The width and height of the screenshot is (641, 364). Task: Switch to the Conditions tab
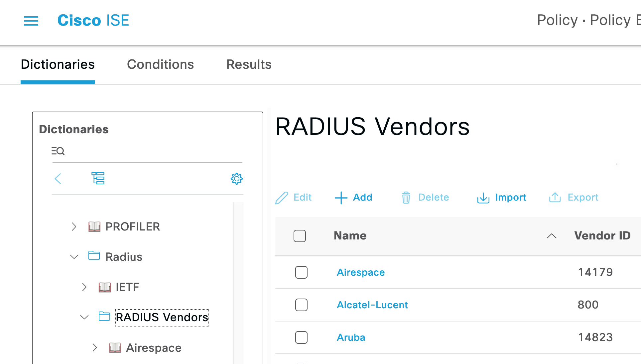[x=161, y=64]
